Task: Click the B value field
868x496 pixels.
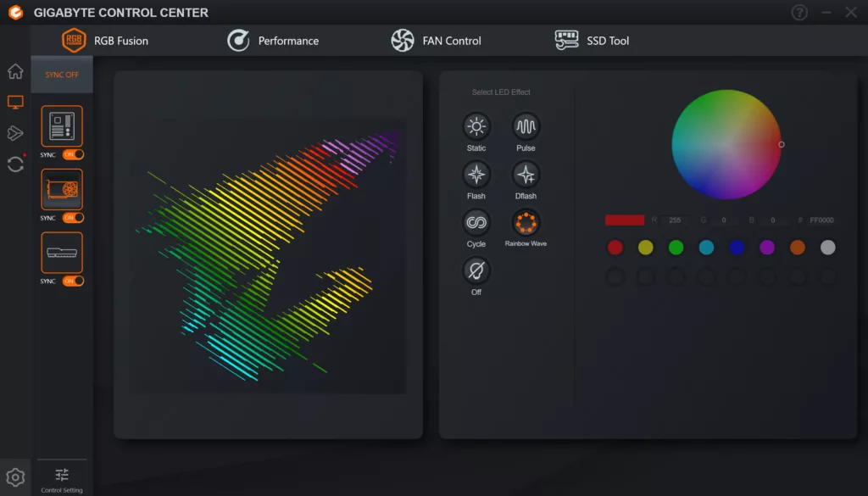Action: 773,220
